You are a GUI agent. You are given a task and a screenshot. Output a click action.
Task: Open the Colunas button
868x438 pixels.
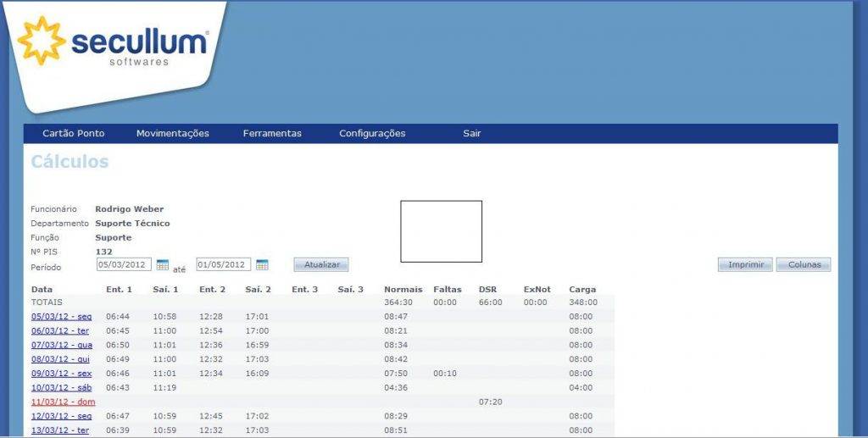804,265
